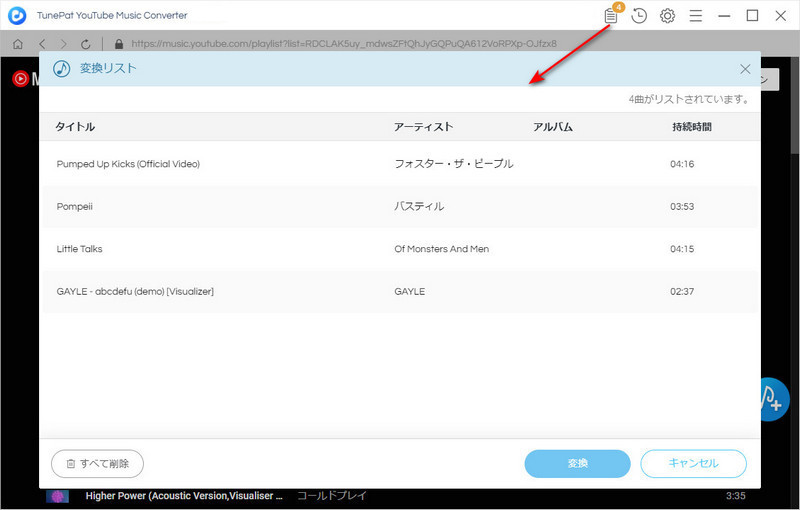Maximize the TunePat window

752,16
